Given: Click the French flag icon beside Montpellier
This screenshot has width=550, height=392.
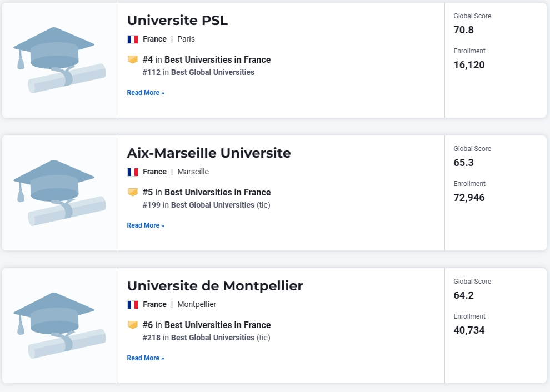Looking at the screenshot, I should click(x=133, y=305).
